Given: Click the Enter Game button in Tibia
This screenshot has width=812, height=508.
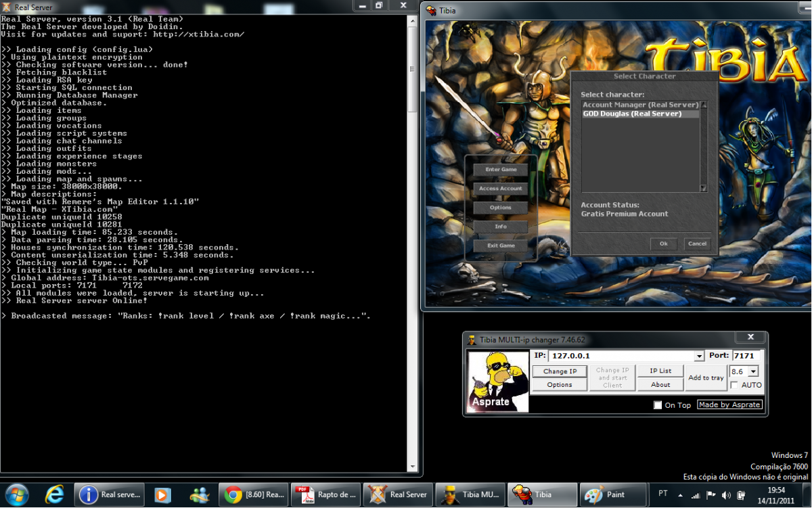Looking at the screenshot, I should [501, 170].
